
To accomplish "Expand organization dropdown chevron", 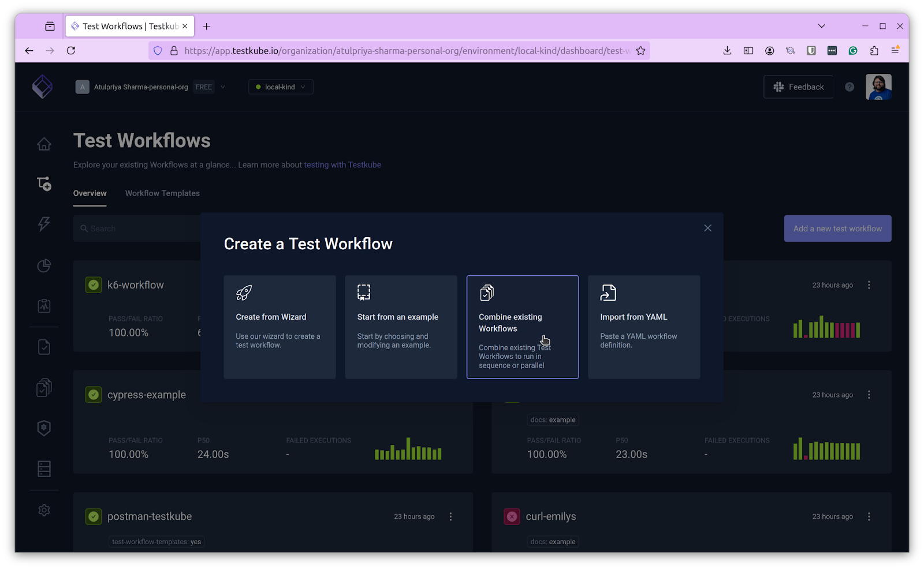I will 223,87.
